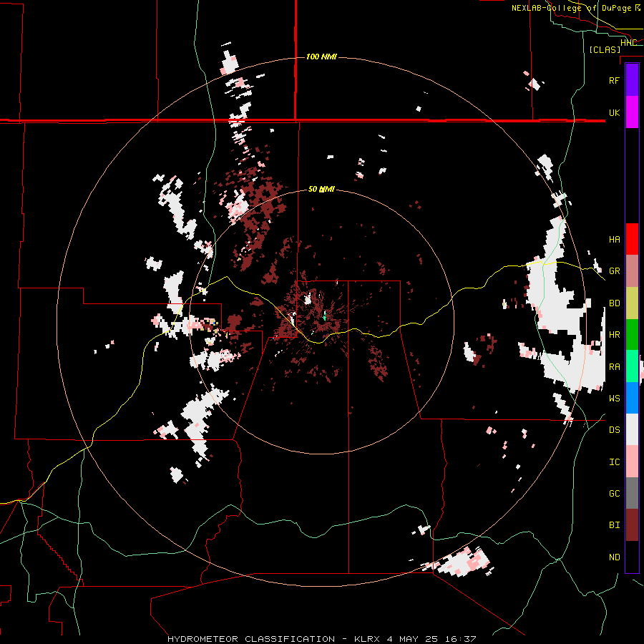Select the GR dusty pink legend swatch
This screenshot has width=644, height=644.
click(x=632, y=271)
